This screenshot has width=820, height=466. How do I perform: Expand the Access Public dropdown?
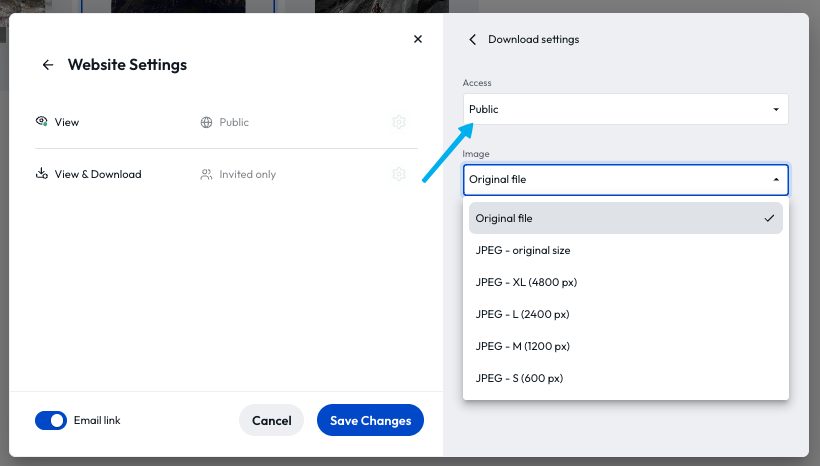coord(625,109)
